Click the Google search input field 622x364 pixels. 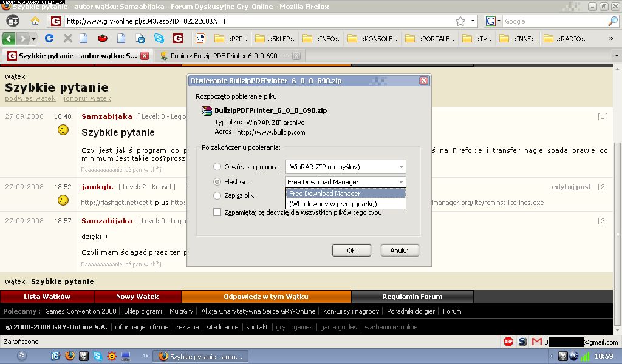[x=555, y=21]
